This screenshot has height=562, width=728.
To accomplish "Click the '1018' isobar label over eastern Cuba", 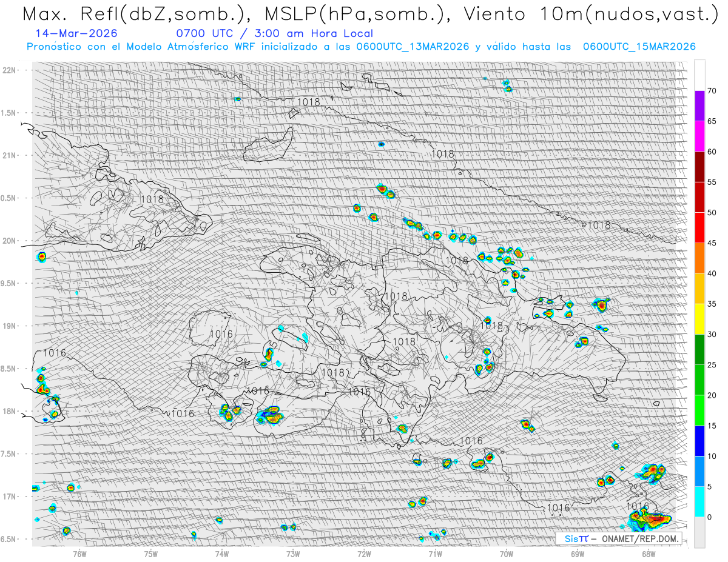I will coord(152,199).
